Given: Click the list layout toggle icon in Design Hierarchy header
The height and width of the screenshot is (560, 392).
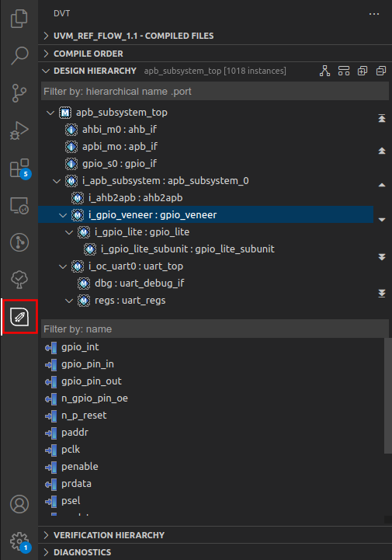Looking at the screenshot, I should [x=343, y=71].
